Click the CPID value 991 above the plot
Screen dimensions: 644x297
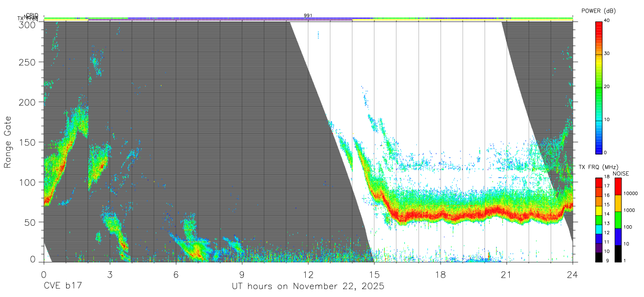[x=308, y=16]
